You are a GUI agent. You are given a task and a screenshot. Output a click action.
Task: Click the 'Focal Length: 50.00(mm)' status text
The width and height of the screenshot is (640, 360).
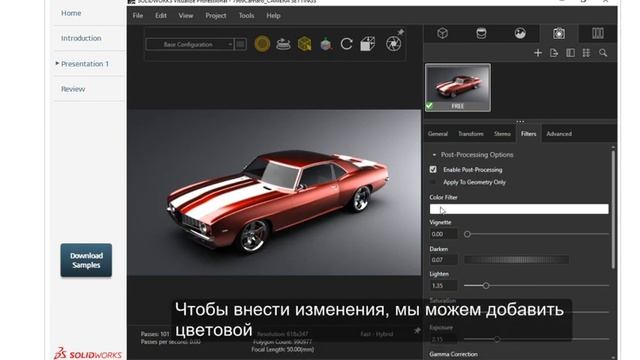283,349
